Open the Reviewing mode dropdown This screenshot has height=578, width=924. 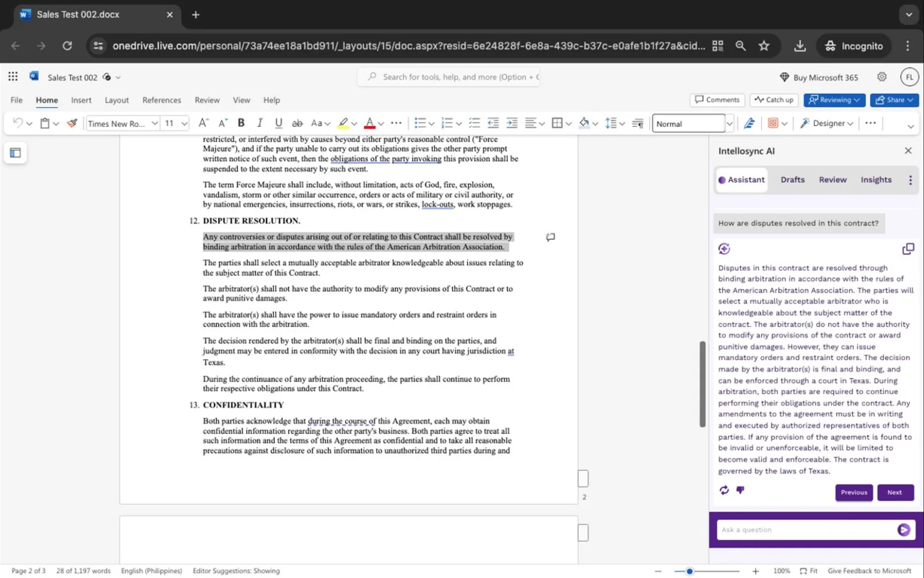point(834,100)
